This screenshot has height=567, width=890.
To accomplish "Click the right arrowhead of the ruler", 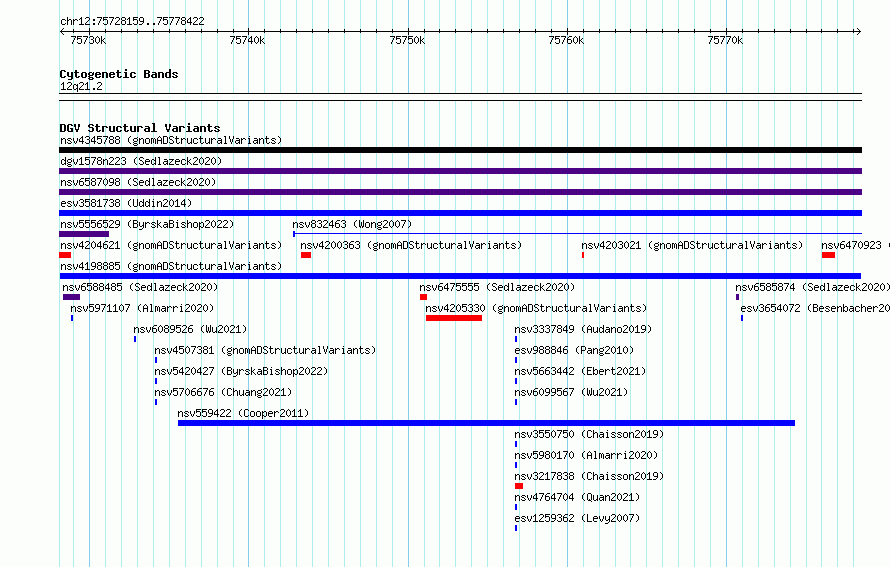I will coord(859,31).
